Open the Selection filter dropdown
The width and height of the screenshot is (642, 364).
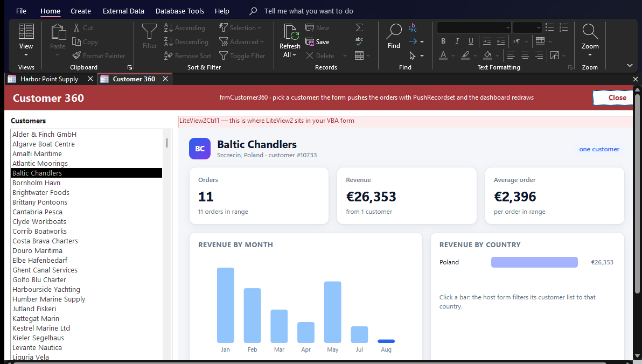click(240, 28)
